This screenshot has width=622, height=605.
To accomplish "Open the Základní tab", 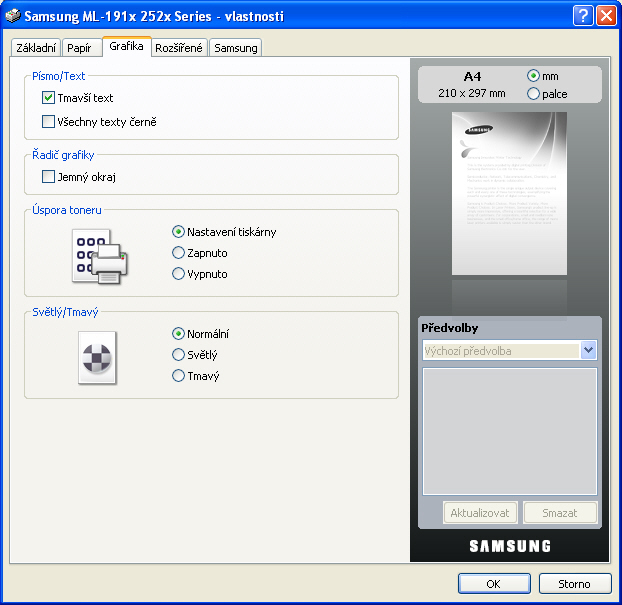I will click(36, 48).
